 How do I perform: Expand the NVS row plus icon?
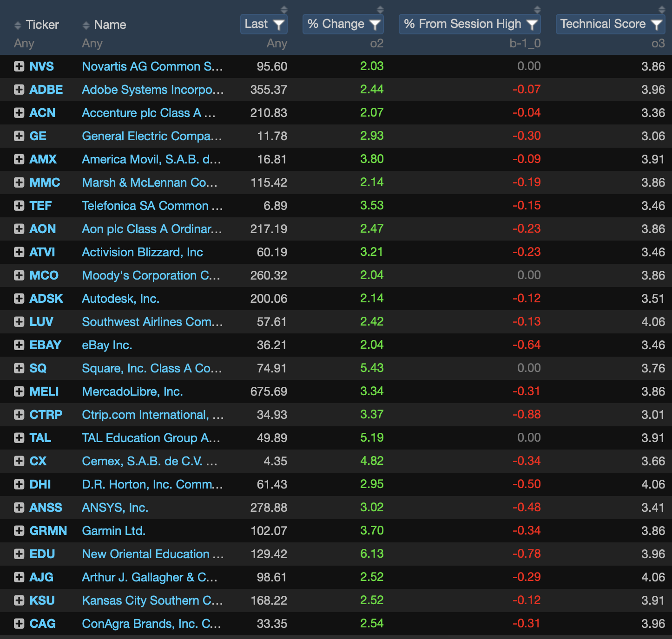[19, 66]
